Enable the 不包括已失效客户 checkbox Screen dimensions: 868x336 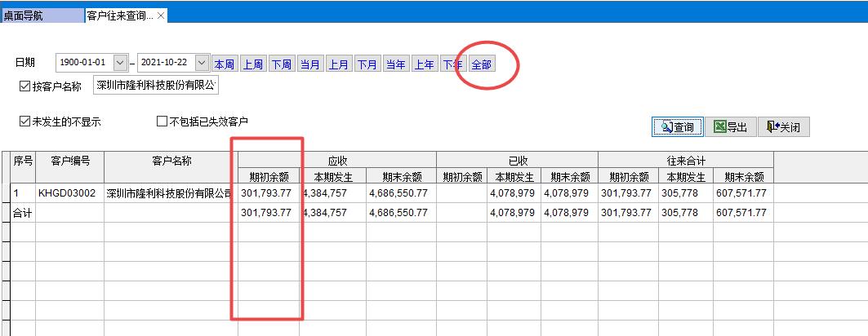[162, 122]
